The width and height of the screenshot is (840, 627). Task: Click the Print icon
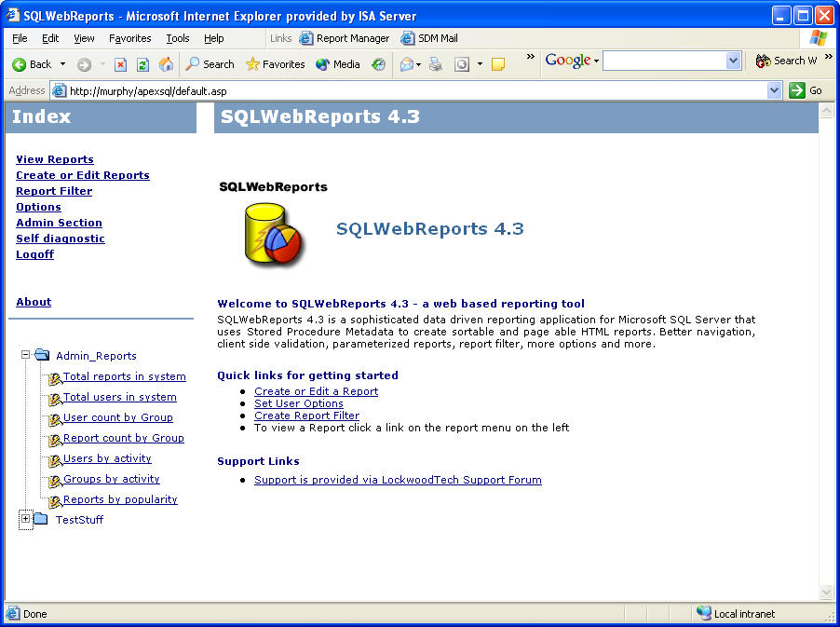coord(436,65)
